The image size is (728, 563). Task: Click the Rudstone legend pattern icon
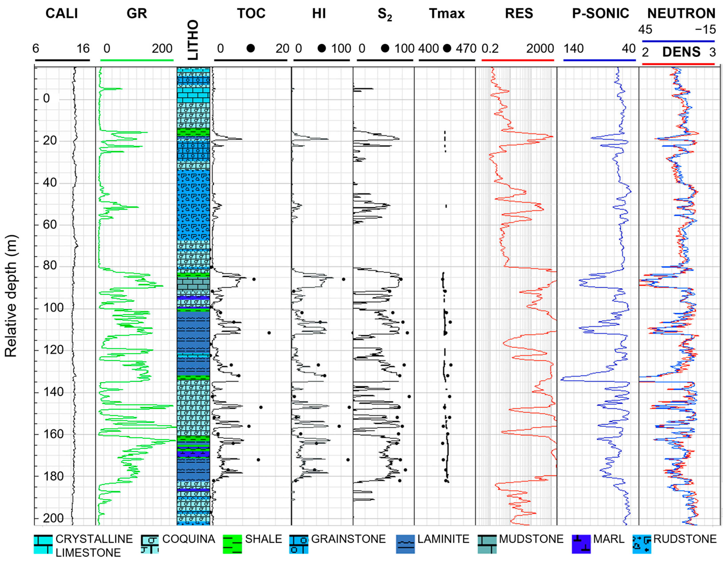[x=642, y=544]
